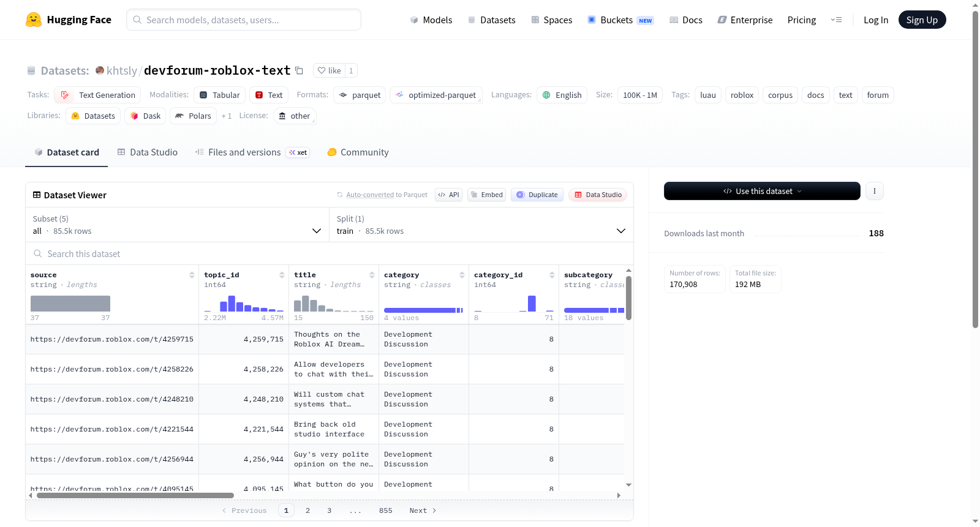Click the 100K - 1M size tag
Image resolution: width=980 pixels, height=527 pixels.
click(640, 95)
